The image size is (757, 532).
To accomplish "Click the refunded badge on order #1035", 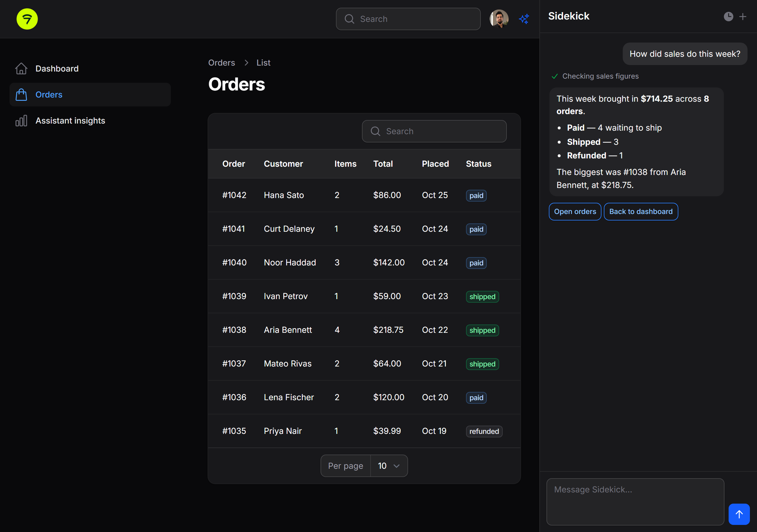I will [x=484, y=431].
